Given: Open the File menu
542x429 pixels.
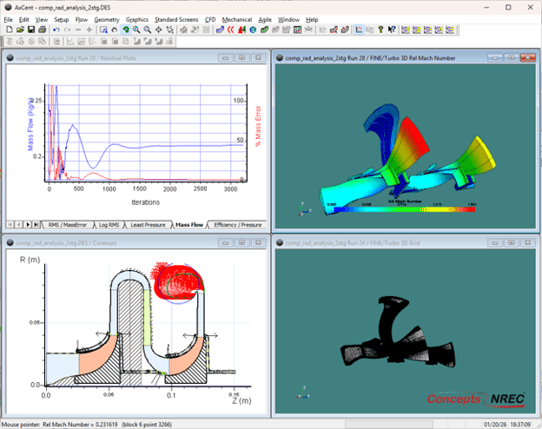Looking at the screenshot, I should 8,20.
